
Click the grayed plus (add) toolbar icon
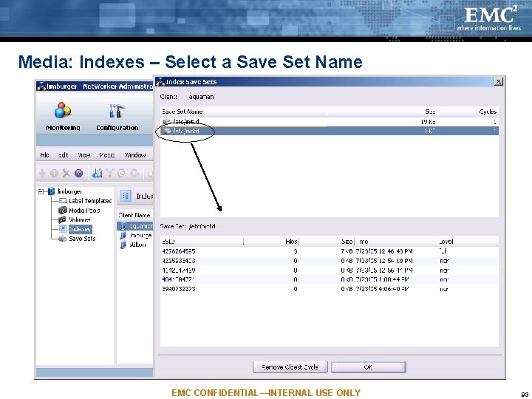pos(42,174)
